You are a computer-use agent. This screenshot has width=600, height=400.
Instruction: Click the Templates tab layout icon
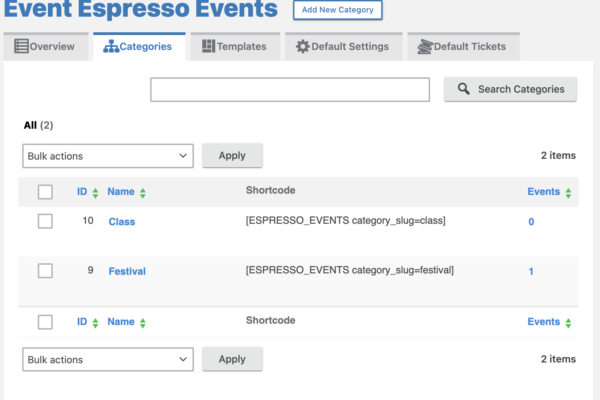click(x=208, y=47)
